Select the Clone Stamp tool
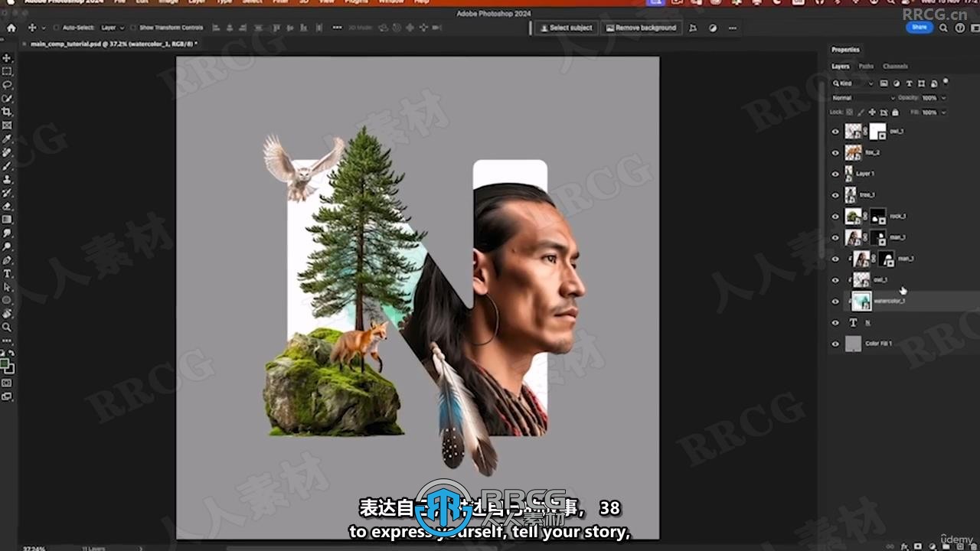 [x=7, y=179]
